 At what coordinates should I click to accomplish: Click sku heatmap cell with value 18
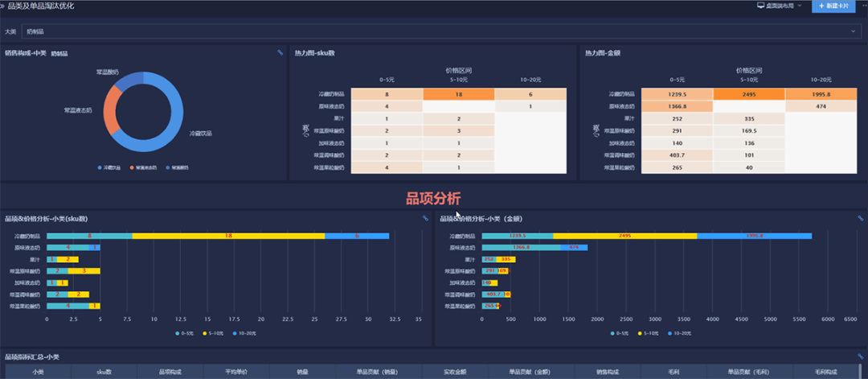[459, 94]
